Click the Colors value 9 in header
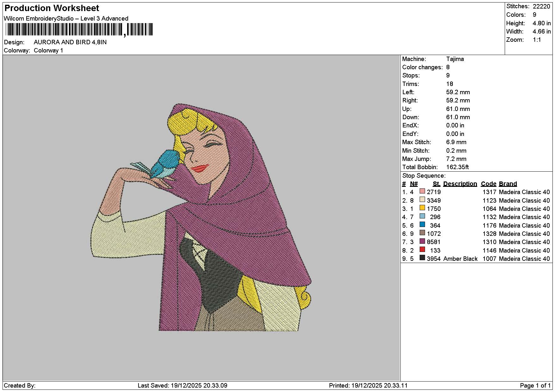The image size is (555, 392). tap(534, 15)
